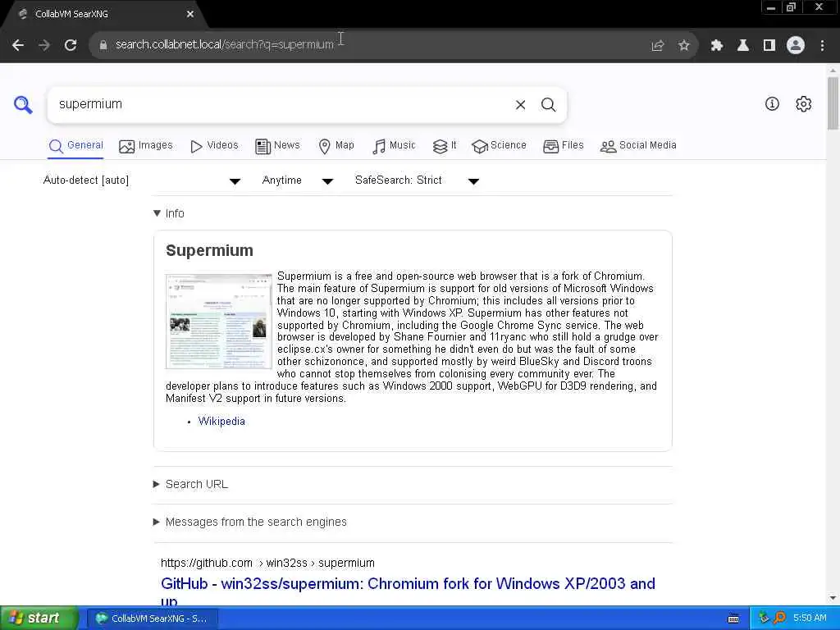This screenshot has height=630, width=840.
Task: Switch to the Videos tab
Action: point(214,146)
